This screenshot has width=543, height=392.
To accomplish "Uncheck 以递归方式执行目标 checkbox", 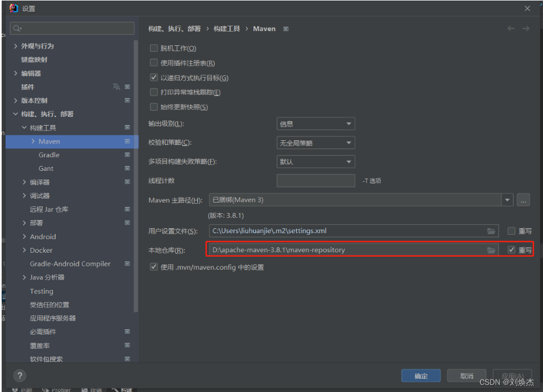I will tap(154, 78).
